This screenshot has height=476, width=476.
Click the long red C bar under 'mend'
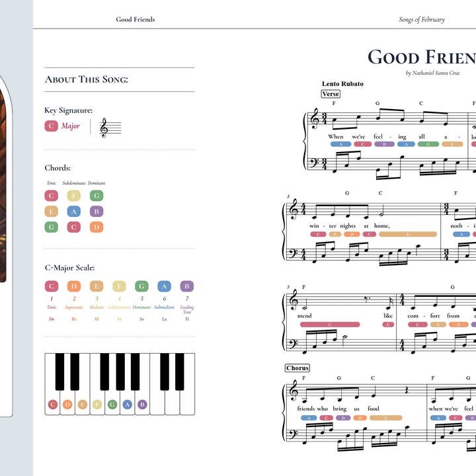[x=330, y=325]
